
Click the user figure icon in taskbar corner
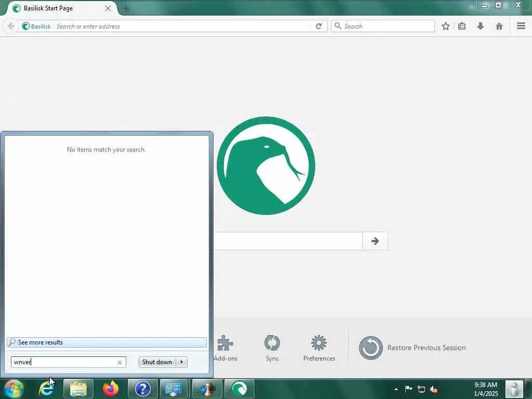pos(514,389)
